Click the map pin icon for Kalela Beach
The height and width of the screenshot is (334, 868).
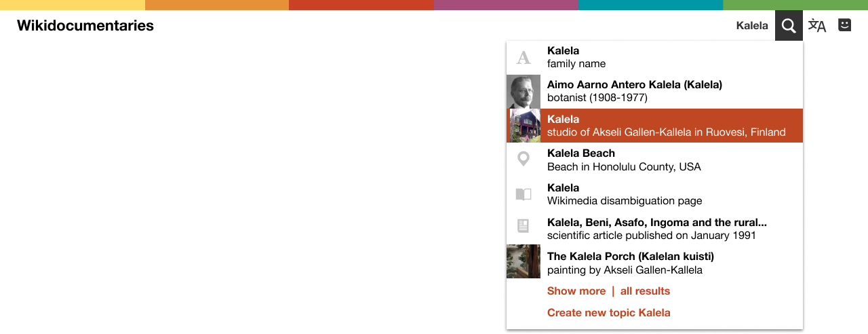524,160
